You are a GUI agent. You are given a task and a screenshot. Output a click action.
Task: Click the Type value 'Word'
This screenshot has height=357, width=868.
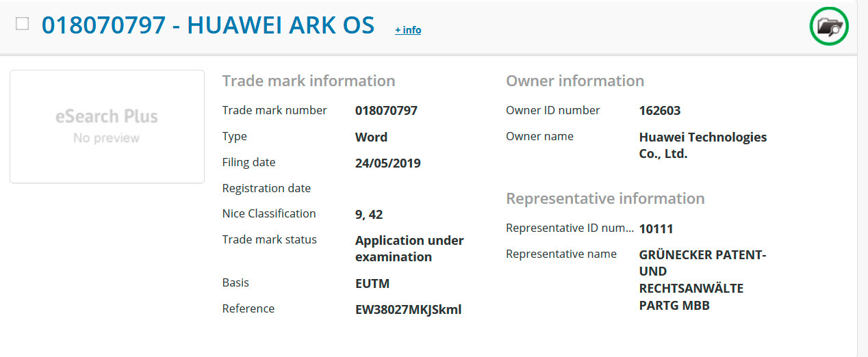371,137
